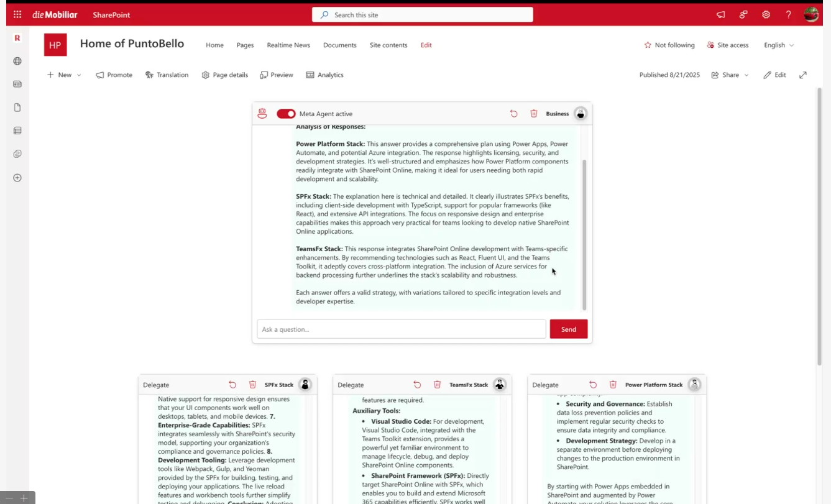
Task: Open the lists icon in left rail
Action: 17,131
